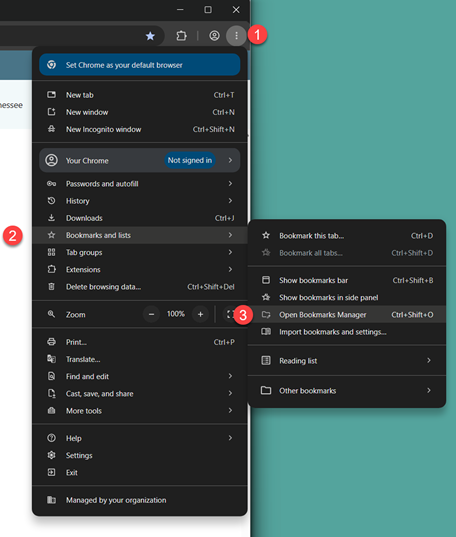Select Import bookmarks and settings...
Image resolution: width=456 pixels, height=537 pixels.
pyautogui.click(x=347, y=332)
